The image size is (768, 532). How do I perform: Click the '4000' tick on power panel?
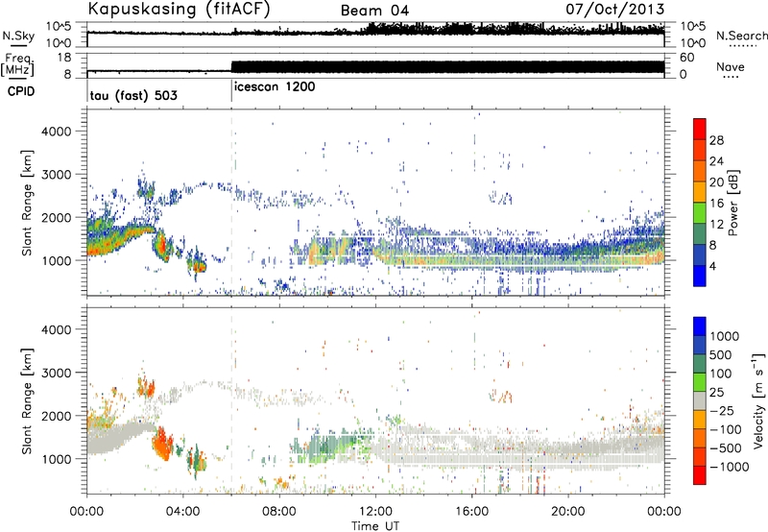[56, 132]
